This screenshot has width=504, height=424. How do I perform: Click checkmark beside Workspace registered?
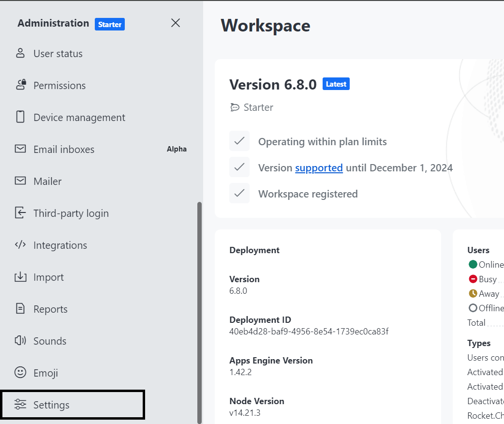[x=239, y=193]
